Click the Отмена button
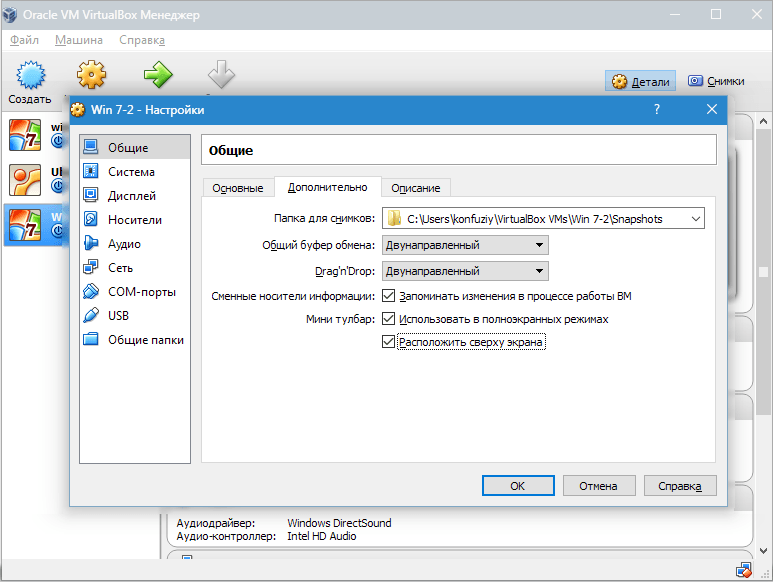Image resolution: width=773 pixels, height=582 pixels. tap(599, 486)
